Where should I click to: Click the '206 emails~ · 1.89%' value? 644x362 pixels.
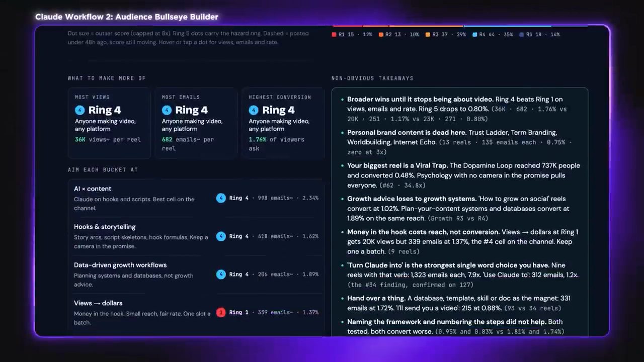288,275
